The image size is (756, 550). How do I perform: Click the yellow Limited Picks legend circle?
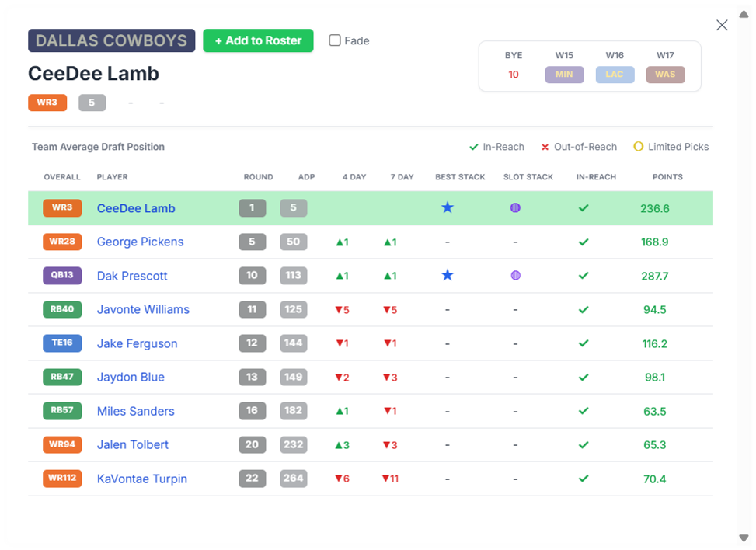point(639,147)
